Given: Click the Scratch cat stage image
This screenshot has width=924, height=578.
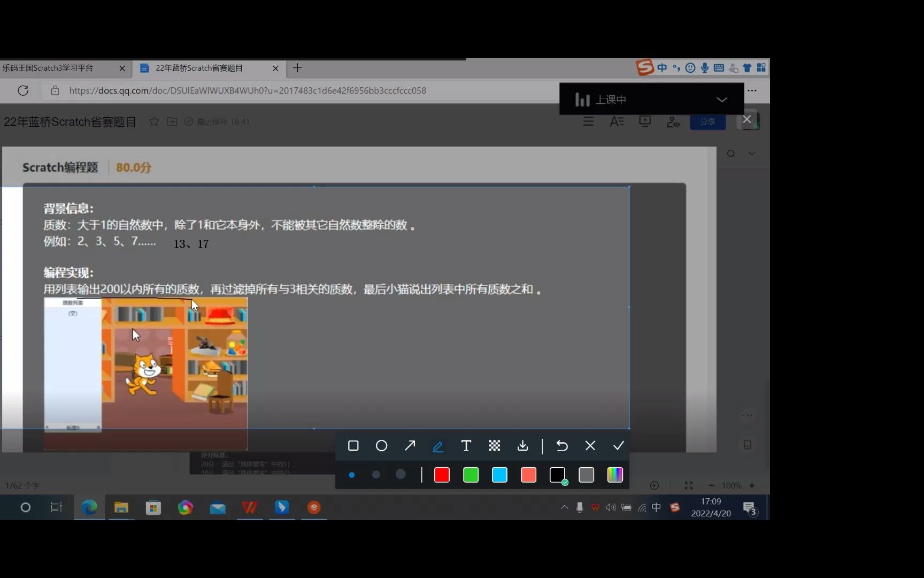Looking at the screenshot, I should pos(145,374).
